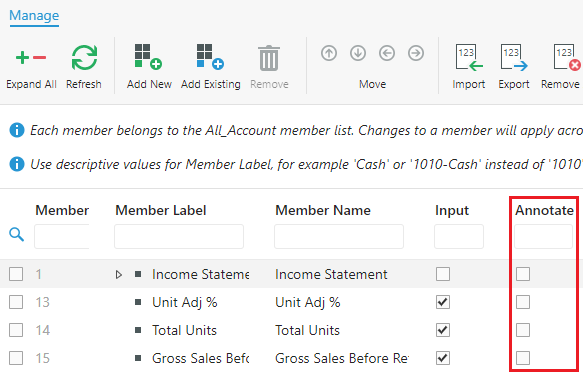Expand the Income Statement tree node

tap(119, 275)
